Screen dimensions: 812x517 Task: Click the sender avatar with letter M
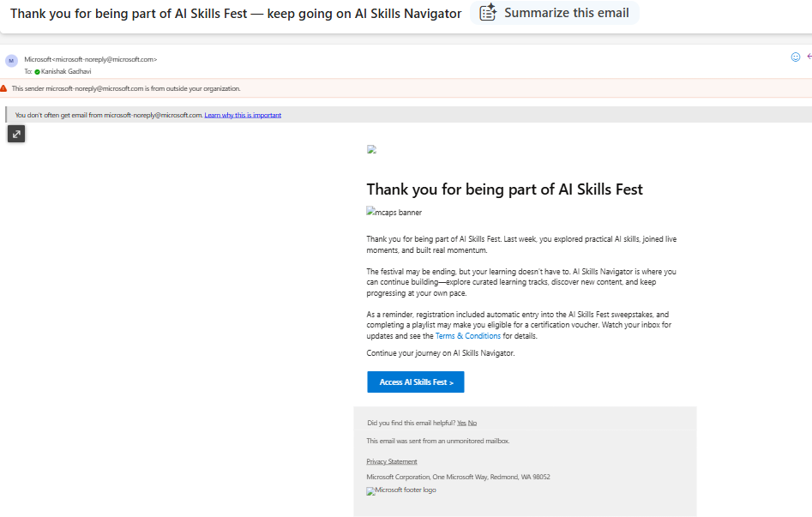tap(11, 61)
